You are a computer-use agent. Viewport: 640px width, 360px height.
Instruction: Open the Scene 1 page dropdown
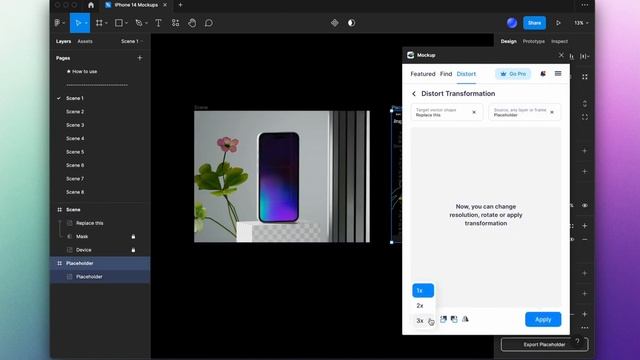click(131, 41)
